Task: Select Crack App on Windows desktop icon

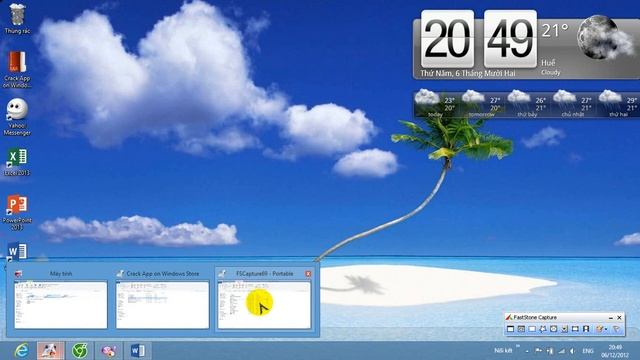Action: [x=17, y=69]
